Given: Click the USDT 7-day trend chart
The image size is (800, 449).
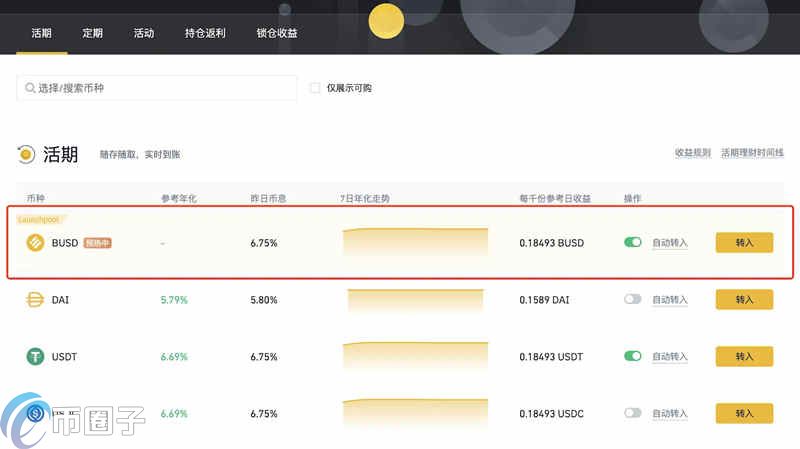Looking at the screenshot, I should tap(415, 356).
